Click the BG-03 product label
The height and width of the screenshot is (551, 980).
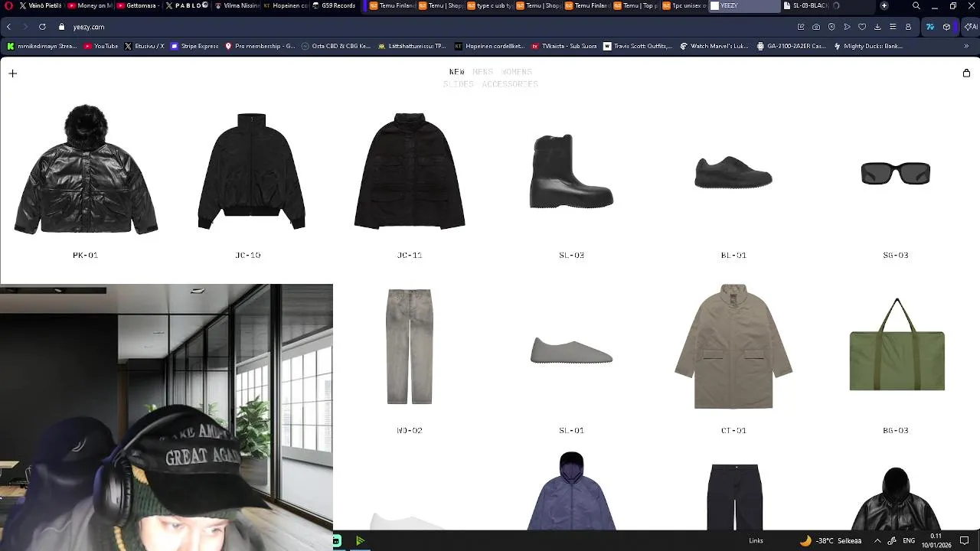pyautogui.click(x=895, y=430)
